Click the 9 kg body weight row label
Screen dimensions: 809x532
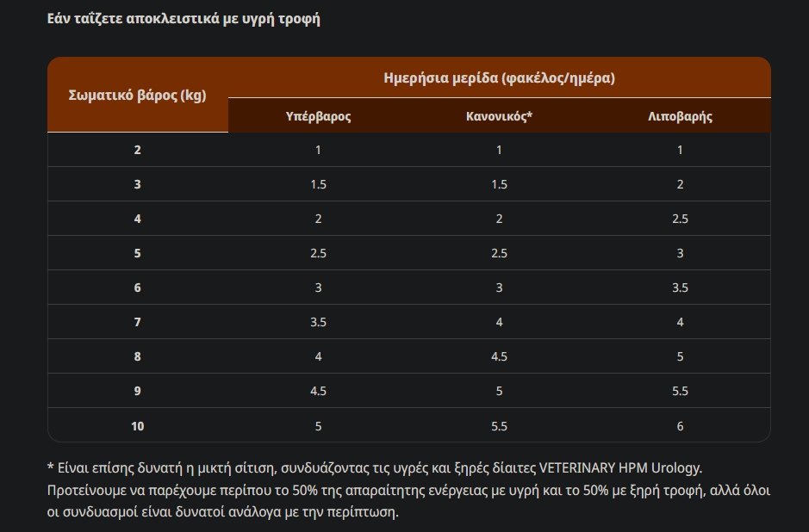pyautogui.click(x=138, y=391)
